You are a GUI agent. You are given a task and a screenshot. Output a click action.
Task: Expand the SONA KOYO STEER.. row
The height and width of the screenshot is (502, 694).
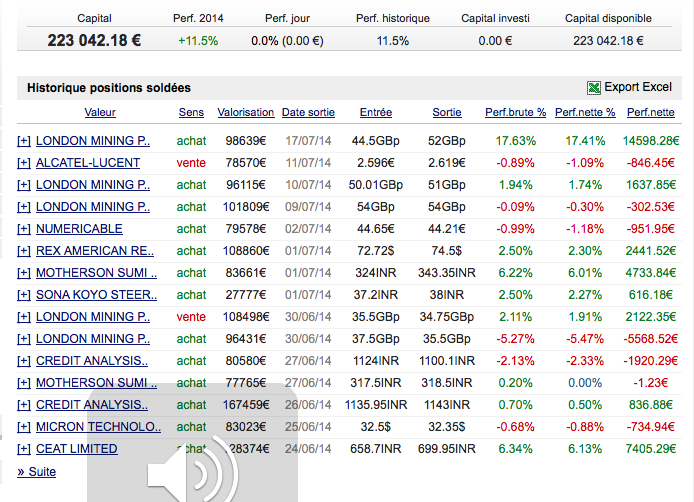24,295
